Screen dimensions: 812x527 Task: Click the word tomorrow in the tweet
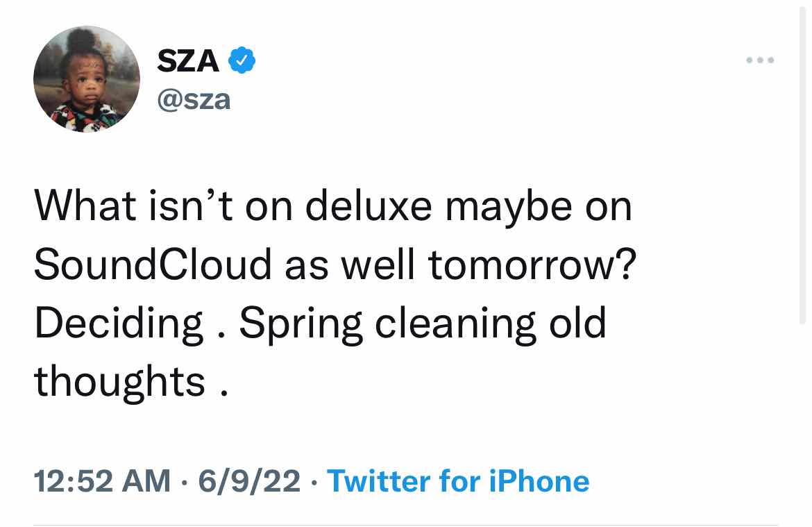(523, 265)
